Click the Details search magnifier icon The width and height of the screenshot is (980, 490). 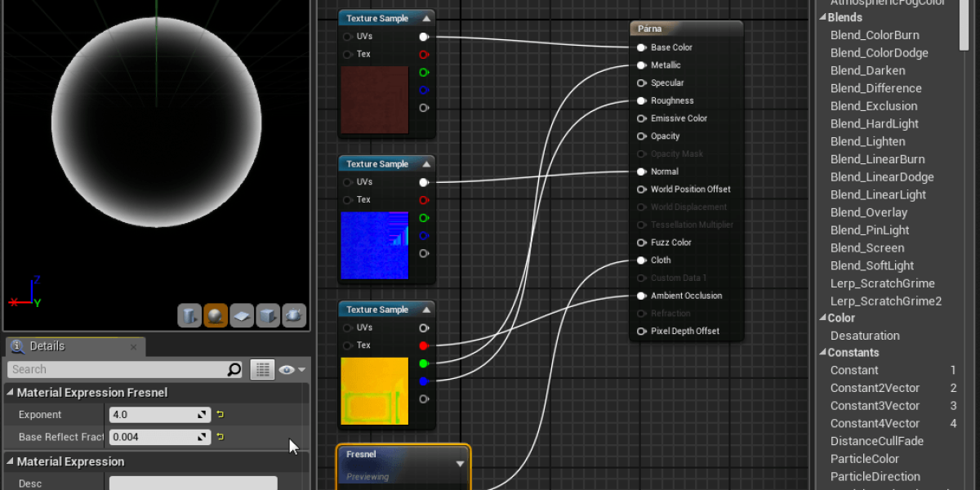234,370
